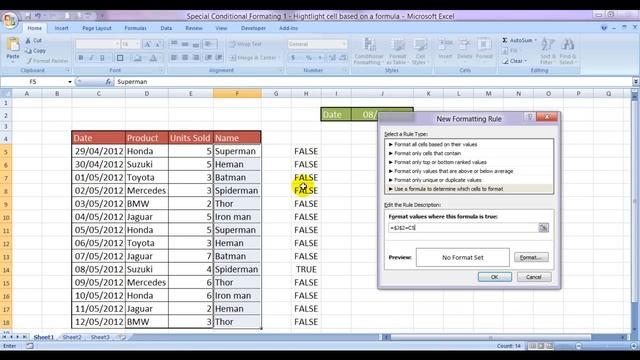Select column F header
This screenshot has width=640, height=360.
point(237,94)
